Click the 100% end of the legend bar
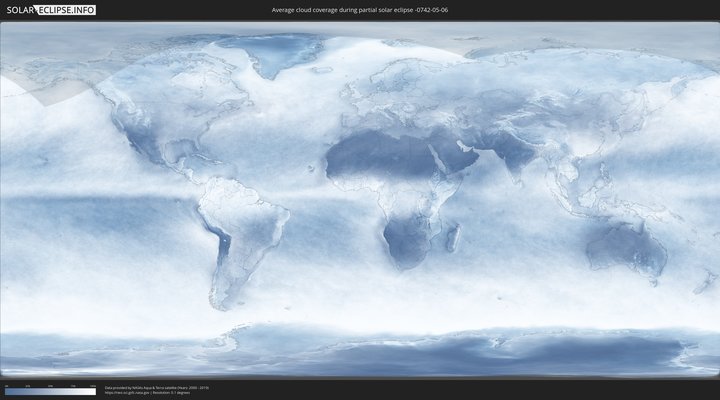 point(93,392)
